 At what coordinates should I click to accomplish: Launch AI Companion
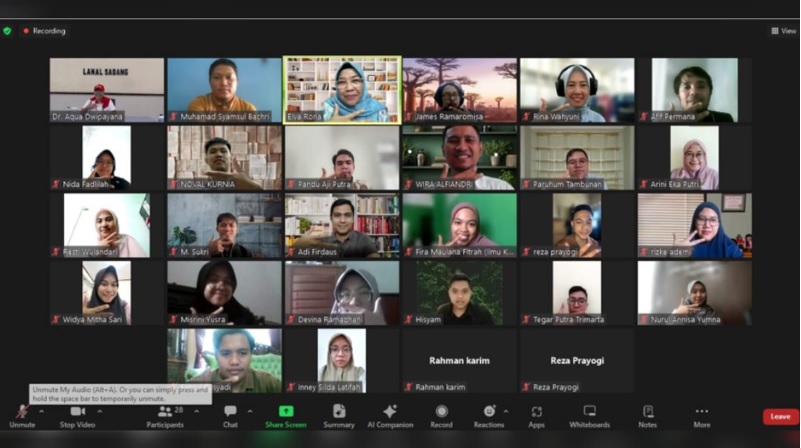[x=390, y=415]
